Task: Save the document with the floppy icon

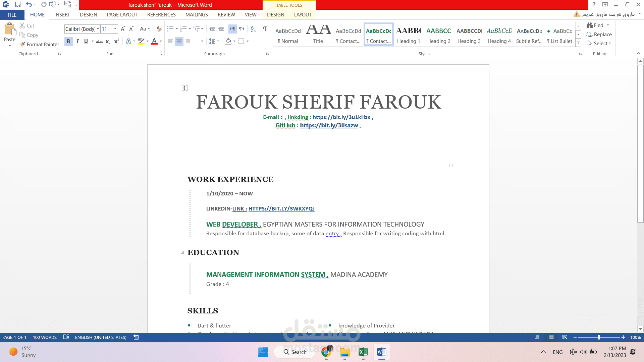Action: [x=18, y=4]
